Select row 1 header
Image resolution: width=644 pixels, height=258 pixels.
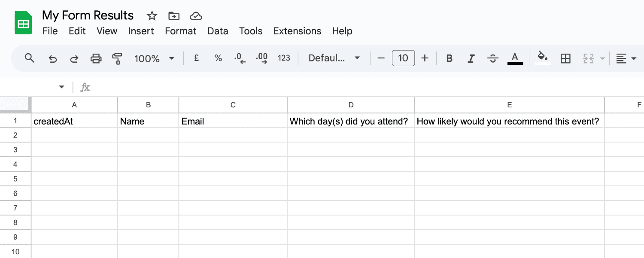[x=15, y=121]
